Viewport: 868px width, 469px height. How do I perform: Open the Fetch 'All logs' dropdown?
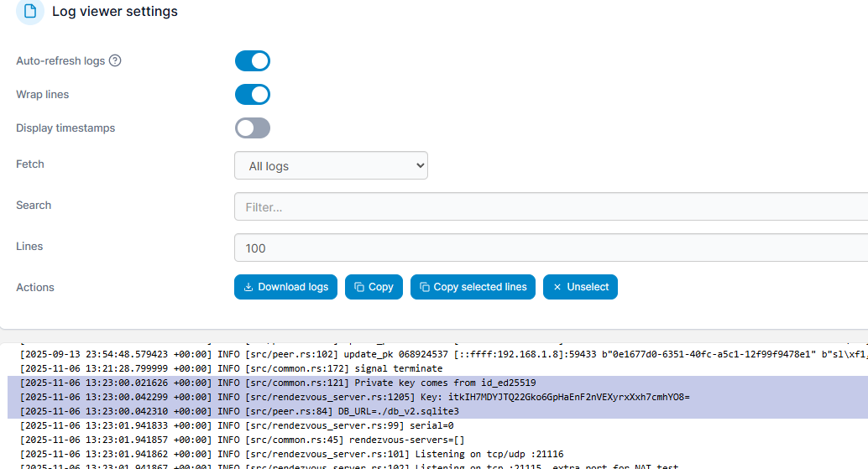click(331, 165)
